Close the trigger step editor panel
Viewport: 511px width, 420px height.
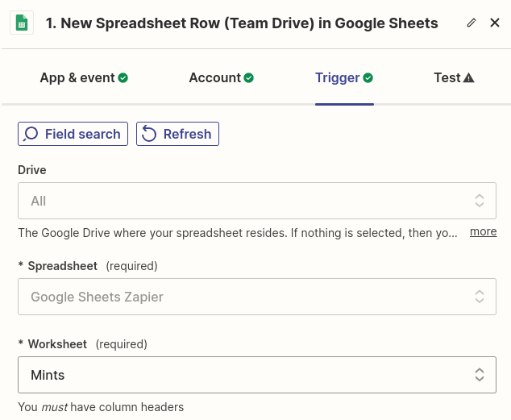point(495,23)
